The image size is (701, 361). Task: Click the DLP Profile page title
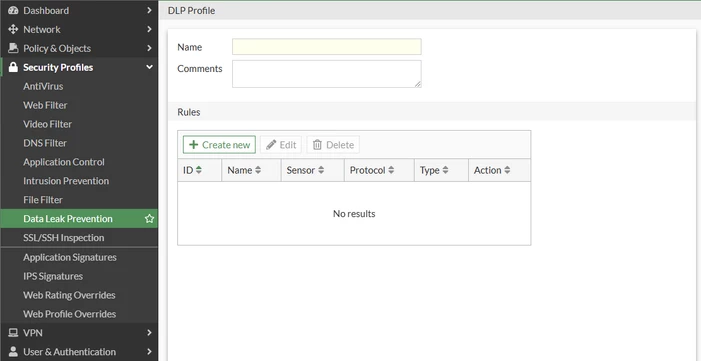coord(191,10)
